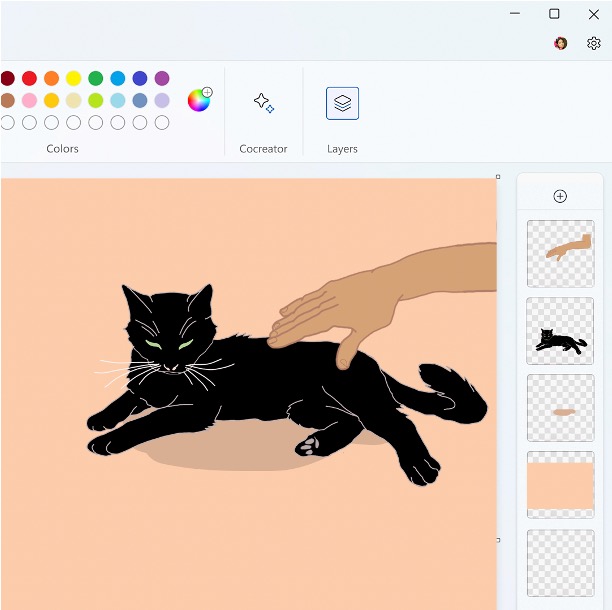The height and width of the screenshot is (610, 612).
Task: Pick the red color swatch
Action: (29, 78)
